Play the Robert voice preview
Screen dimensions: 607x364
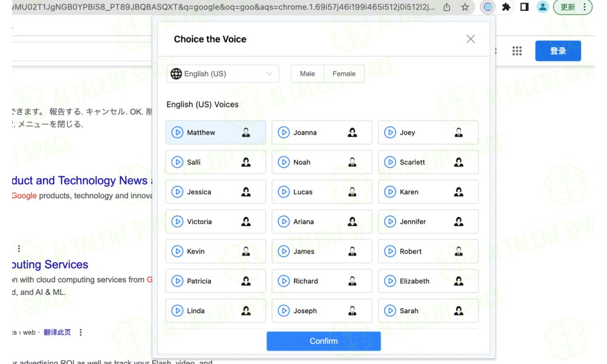390,251
